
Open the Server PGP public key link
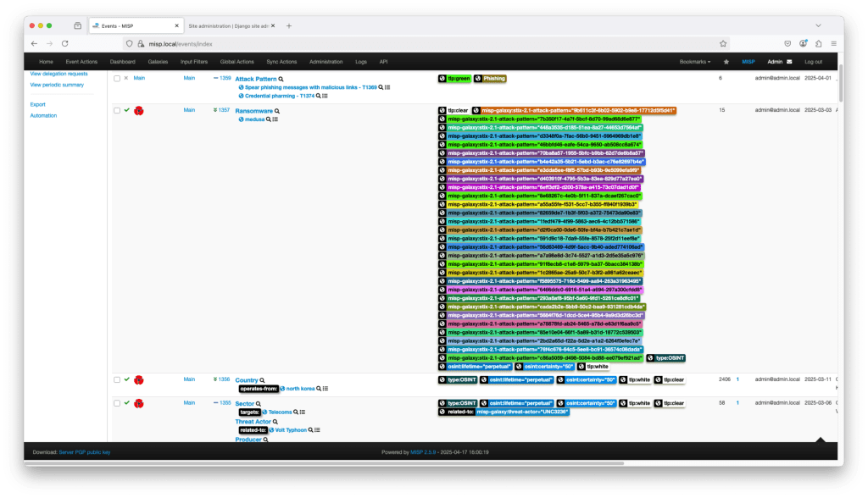tap(85, 452)
